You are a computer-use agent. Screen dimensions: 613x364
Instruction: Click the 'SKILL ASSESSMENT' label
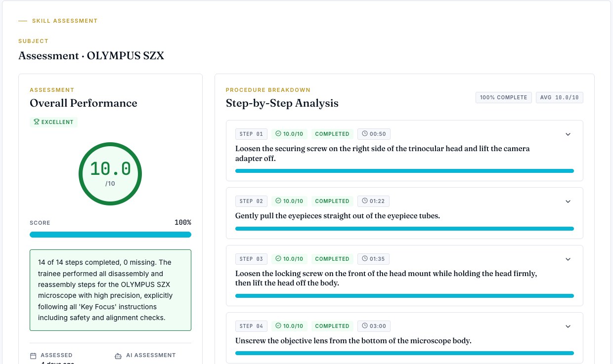coord(65,21)
